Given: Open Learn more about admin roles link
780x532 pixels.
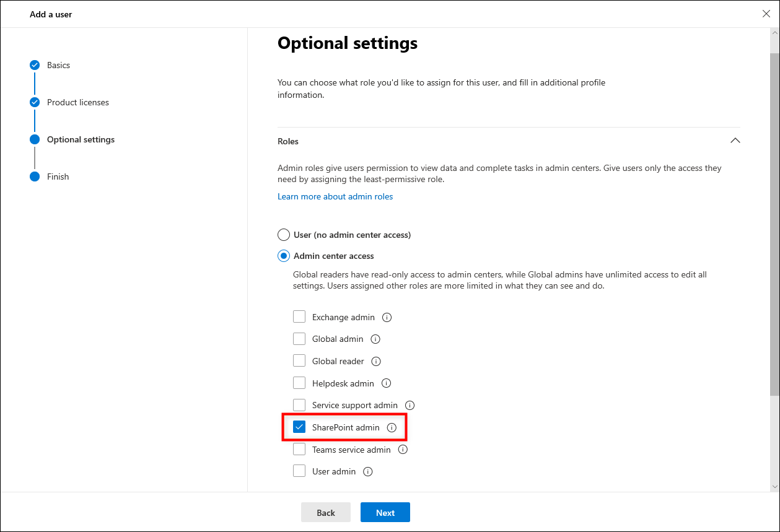Looking at the screenshot, I should click(x=335, y=196).
